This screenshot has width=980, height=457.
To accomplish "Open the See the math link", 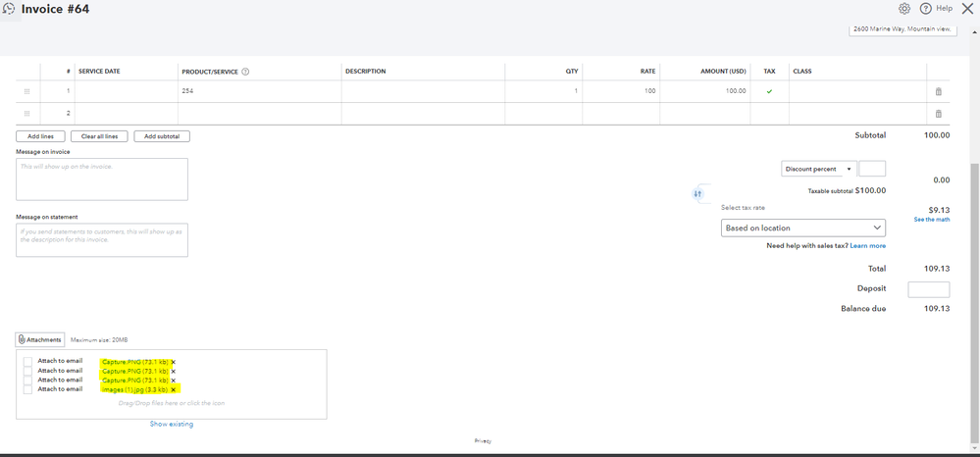I will click(x=932, y=220).
